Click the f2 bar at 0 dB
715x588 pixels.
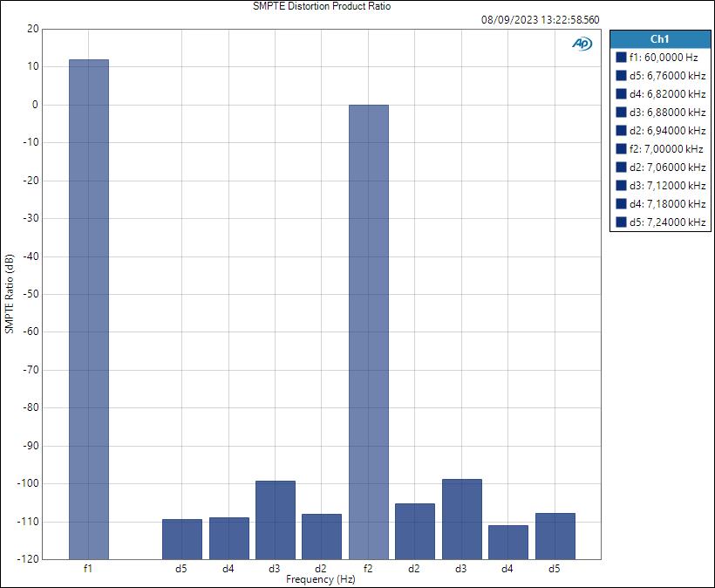tap(369, 332)
